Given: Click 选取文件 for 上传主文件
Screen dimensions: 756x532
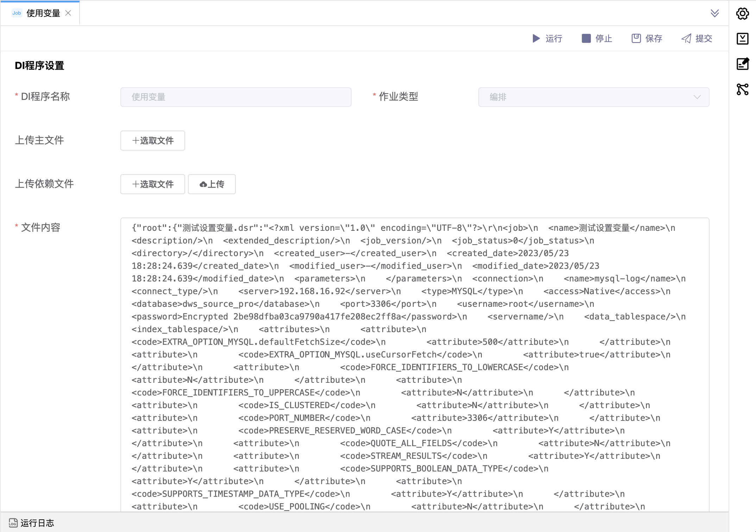Looking at the screenshot, I should click(152, 140).
